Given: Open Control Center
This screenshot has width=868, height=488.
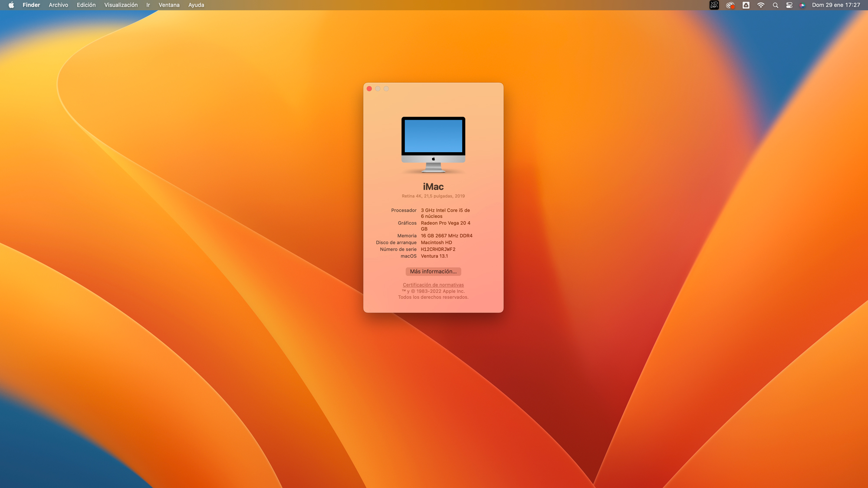Looking at the screenshot, I should point(789,5).
